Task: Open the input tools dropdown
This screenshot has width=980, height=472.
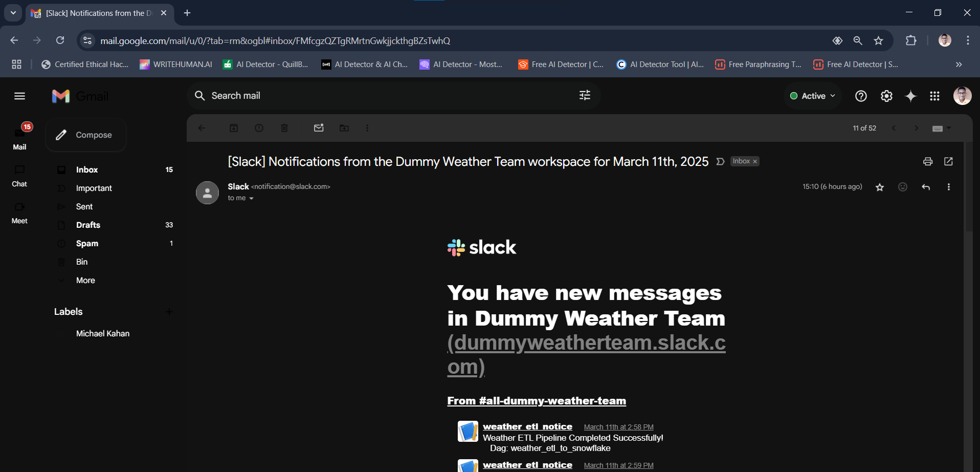Action: click(x=941, y=128)
